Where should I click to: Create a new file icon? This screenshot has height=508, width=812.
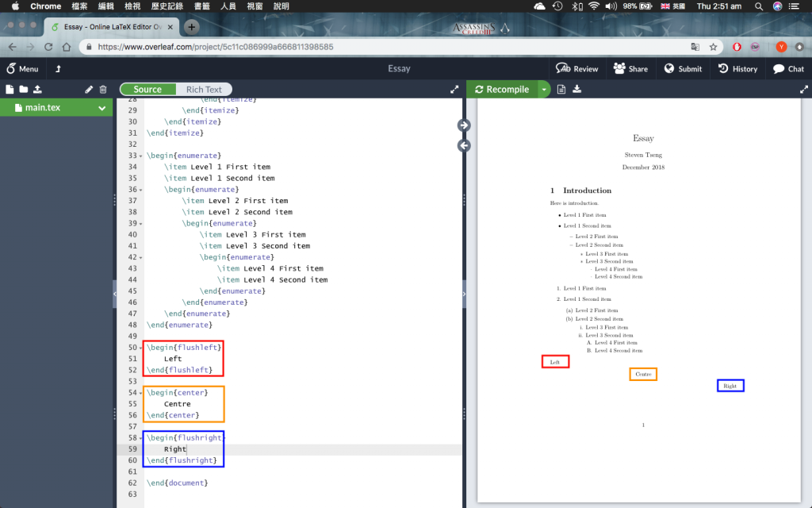point(10,89)
